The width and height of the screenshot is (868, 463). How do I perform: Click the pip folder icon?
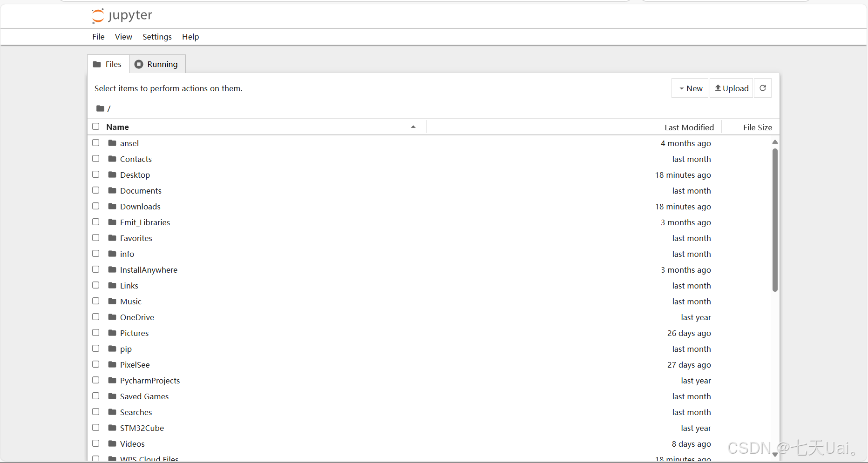point(112,349)
